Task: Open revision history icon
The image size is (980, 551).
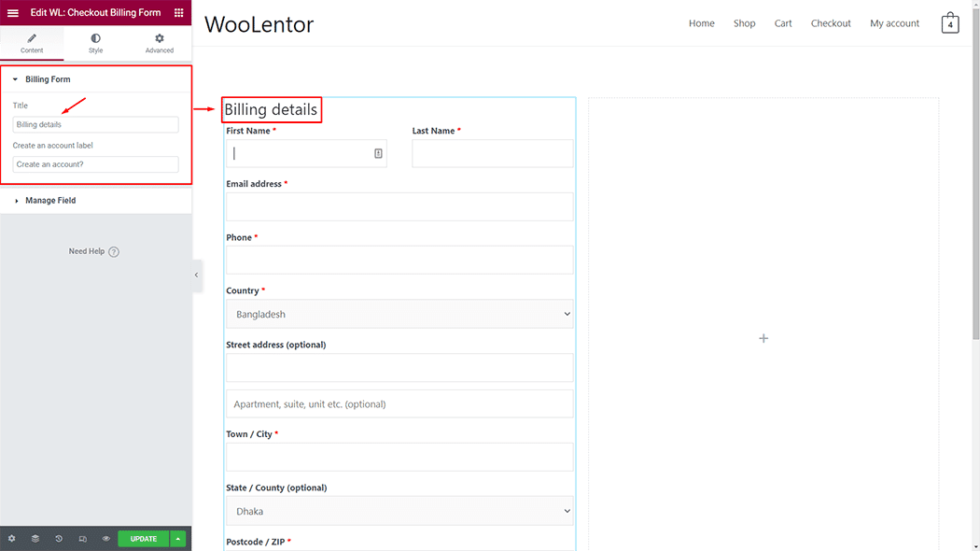Action: [59, 539]
